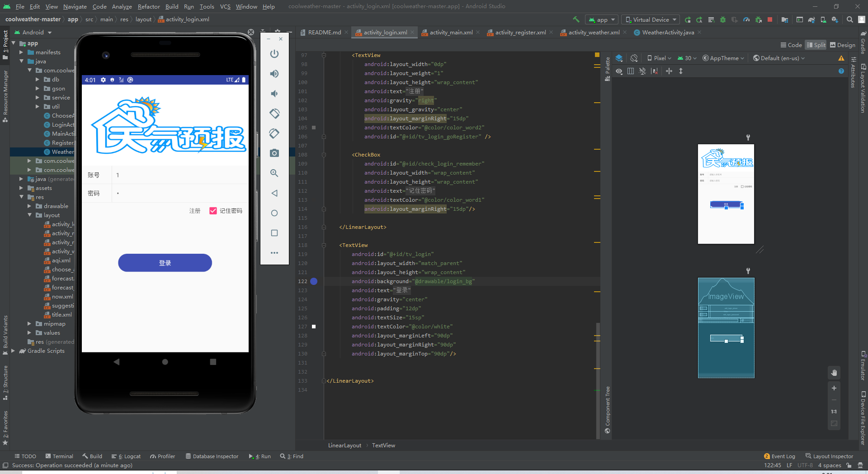868x474 pixels.
Task: Click the white color swatch on line 127
Action: [314, 327]
